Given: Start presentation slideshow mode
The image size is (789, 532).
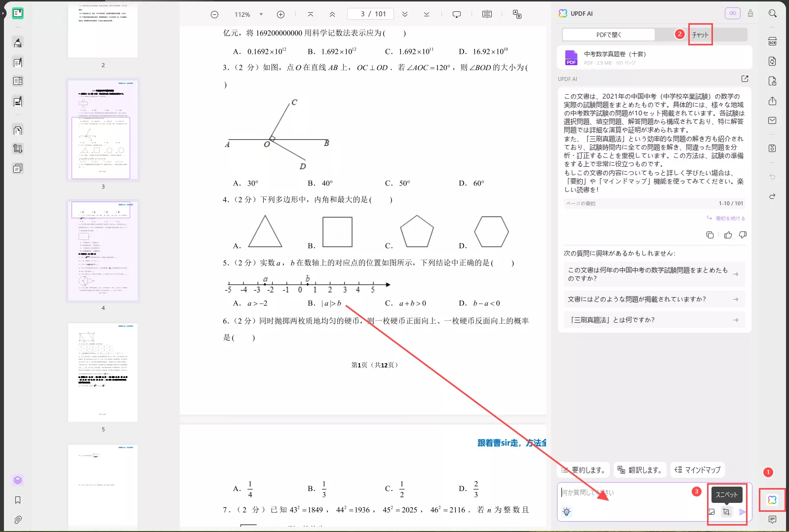Looking at the screenshot, I should click(457, 14).
